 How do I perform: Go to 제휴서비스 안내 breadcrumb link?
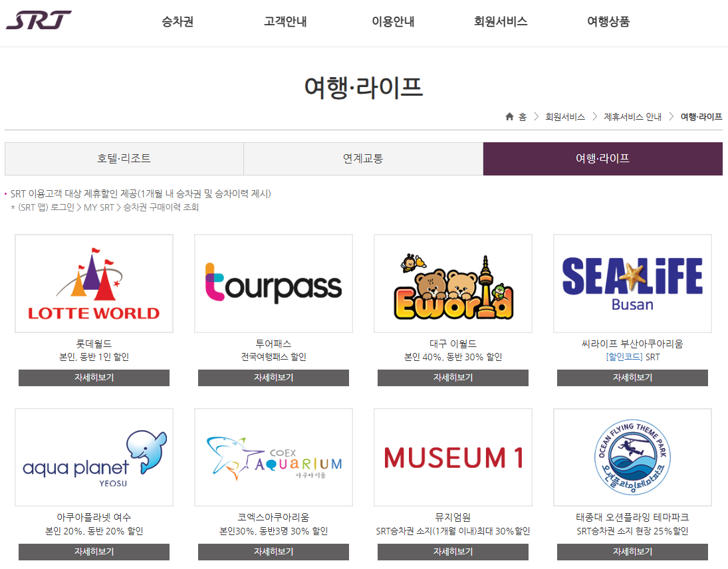pos(632,117)
